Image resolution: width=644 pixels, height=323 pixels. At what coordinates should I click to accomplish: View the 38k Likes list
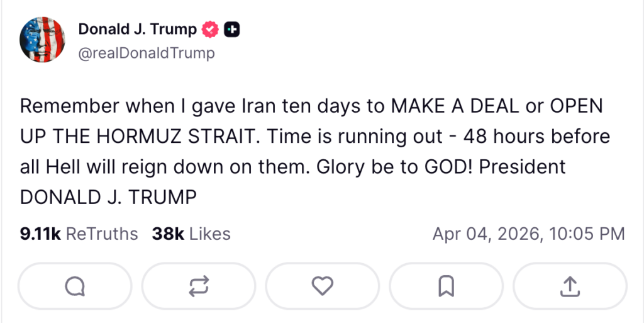191,234
